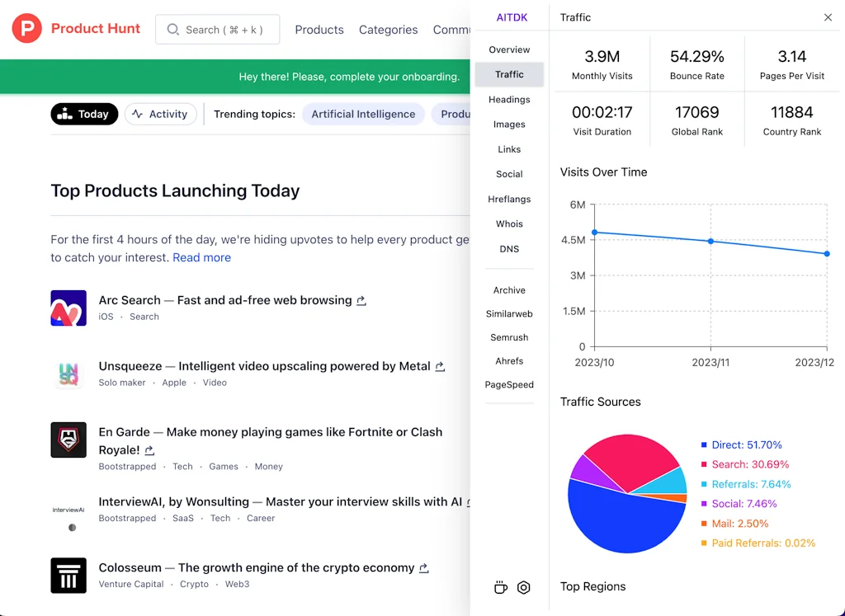Open the Overview tab in AITDK

pyautogui.click(x=509, y=49)
